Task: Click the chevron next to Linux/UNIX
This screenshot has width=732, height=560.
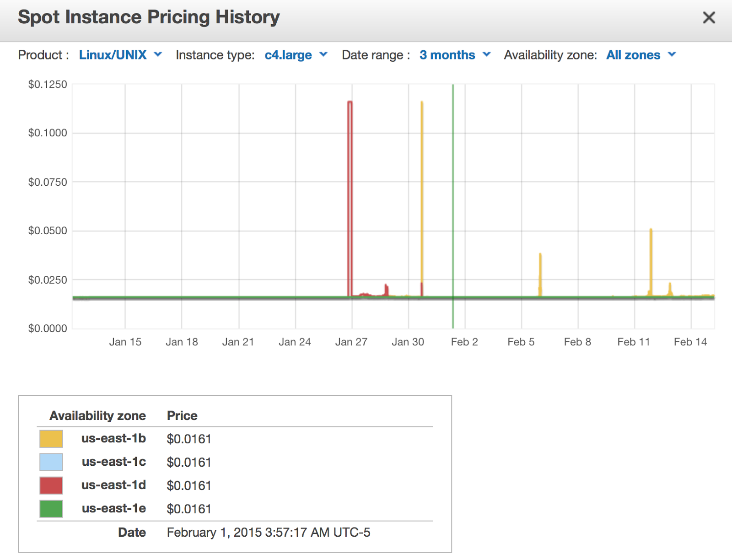Action: 158,54
